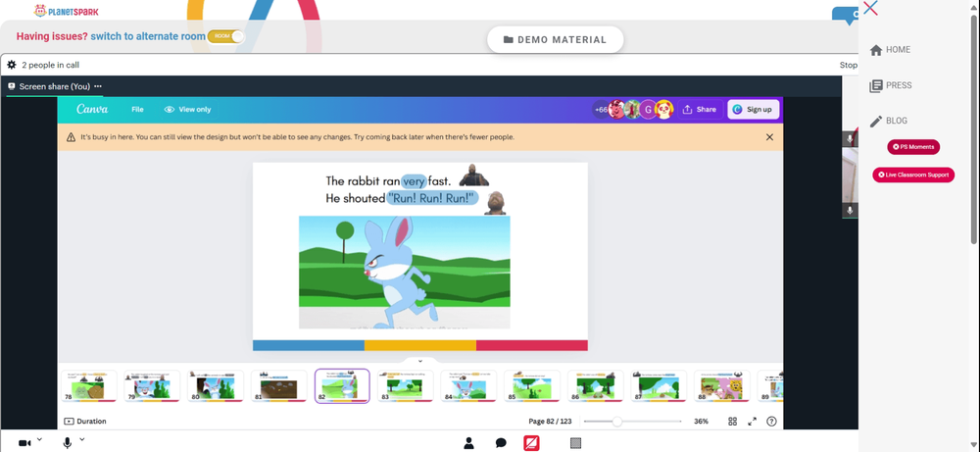Click the 36% zoom value
The width and height of the screenshot is (980, 452).
point(701,422)
